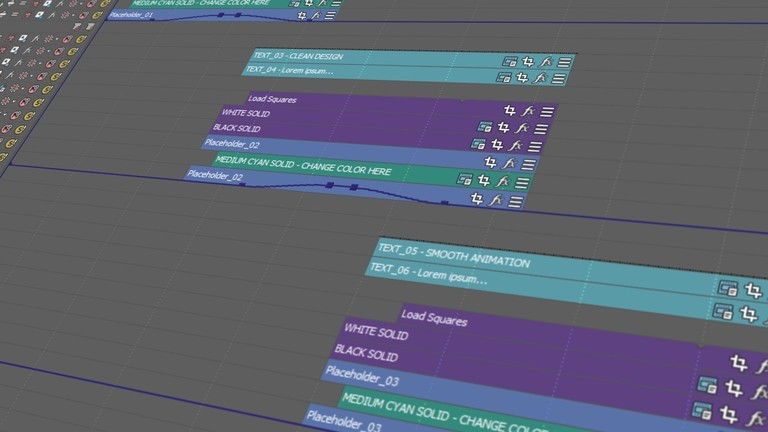The width and height of the screenshot is (768, 432).
Task: Open the hamburger menu on TEXT_03 clip
Action: pos(564,62)
